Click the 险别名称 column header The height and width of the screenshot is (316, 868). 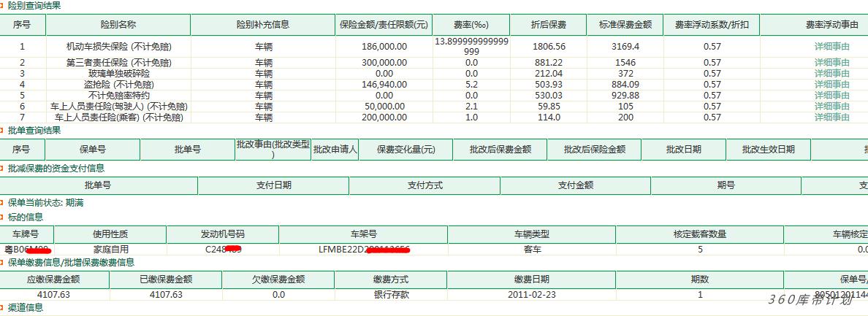(118, 25)
